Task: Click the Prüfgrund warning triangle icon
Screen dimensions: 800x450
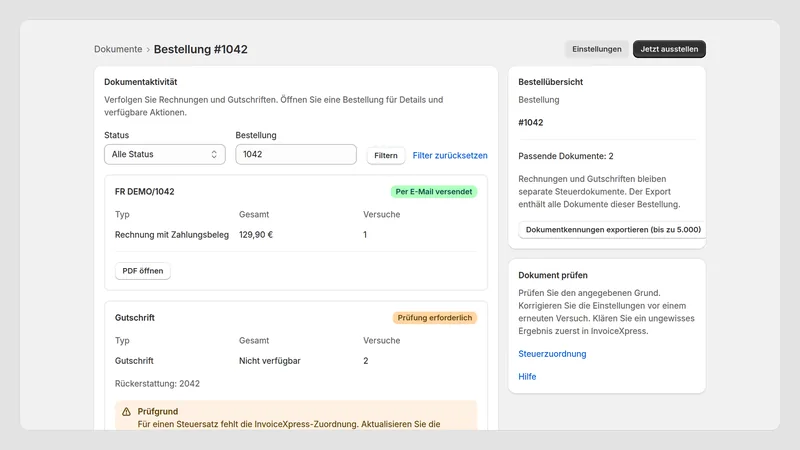Action: pyautogui.click(x=127, y=412)
